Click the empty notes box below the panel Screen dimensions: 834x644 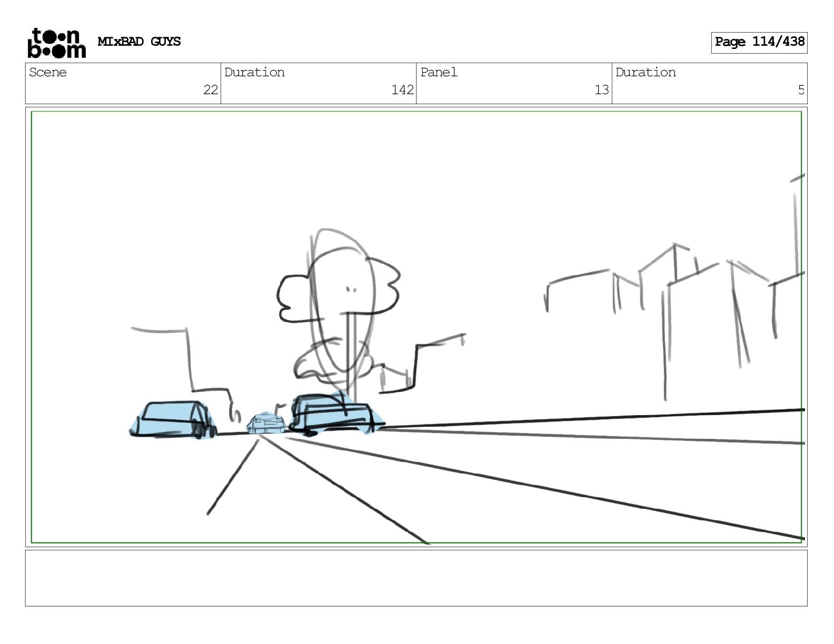[416, 578]
